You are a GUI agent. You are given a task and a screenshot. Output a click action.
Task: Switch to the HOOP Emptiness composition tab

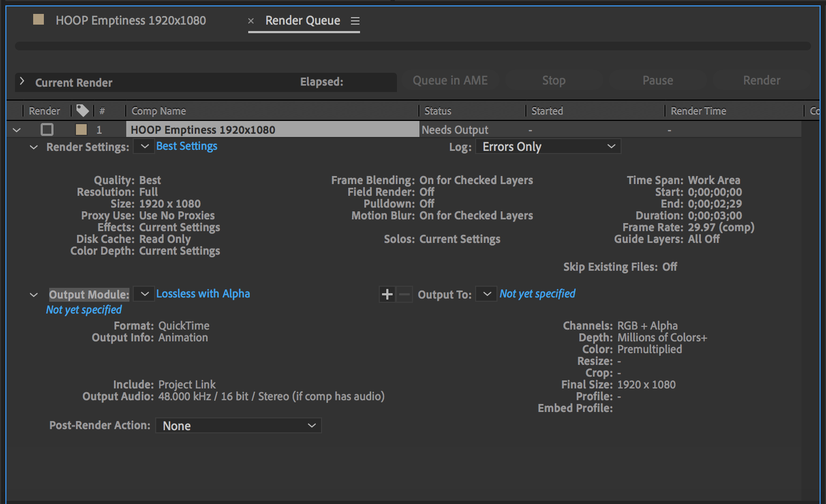(x=131, y=20)
